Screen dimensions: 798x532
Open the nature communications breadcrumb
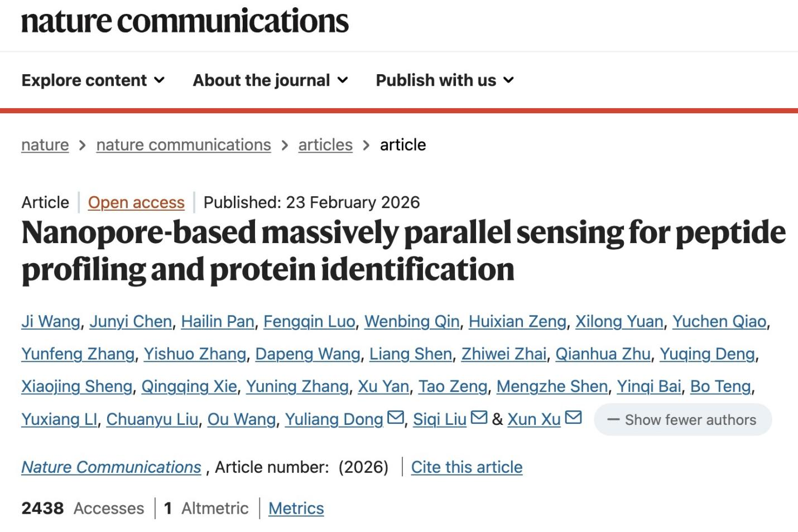tap(184, 145)
